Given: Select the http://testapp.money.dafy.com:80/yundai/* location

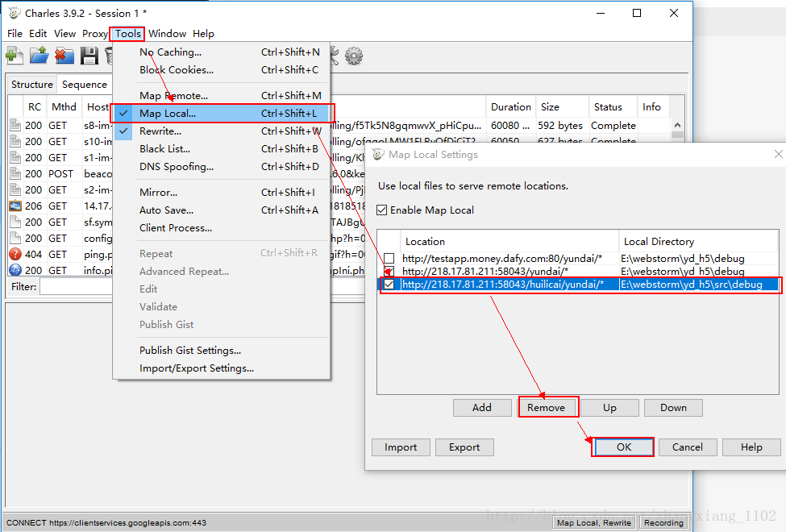Looking at the screenshot, I should click(501, 259).
